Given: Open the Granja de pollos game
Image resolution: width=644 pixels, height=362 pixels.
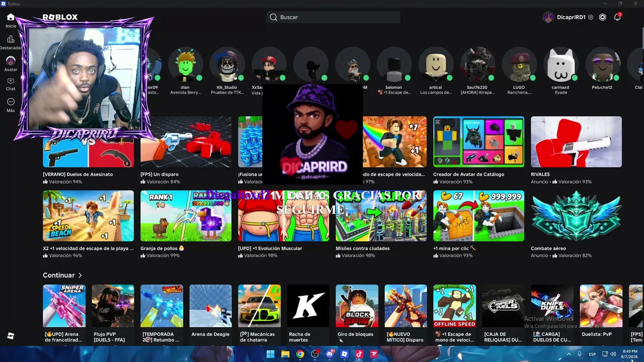Looking at the screenshot, I should click(x=186, y=224).
